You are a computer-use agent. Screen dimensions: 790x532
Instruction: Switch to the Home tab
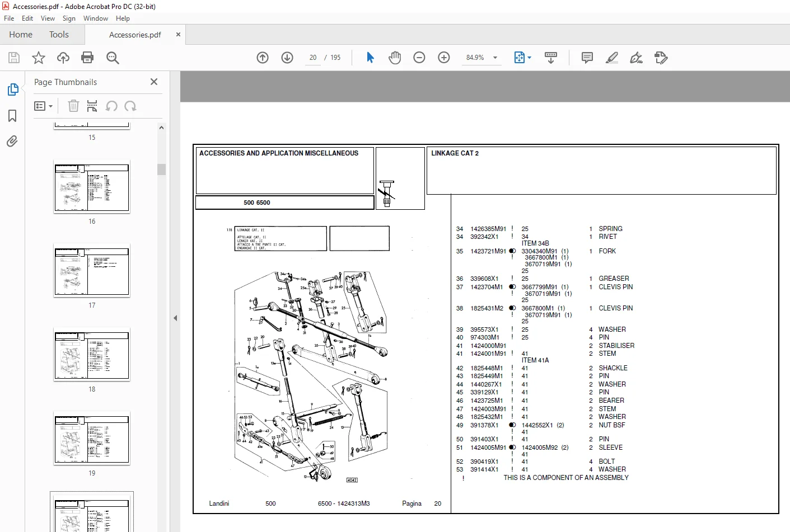(21, 34)
